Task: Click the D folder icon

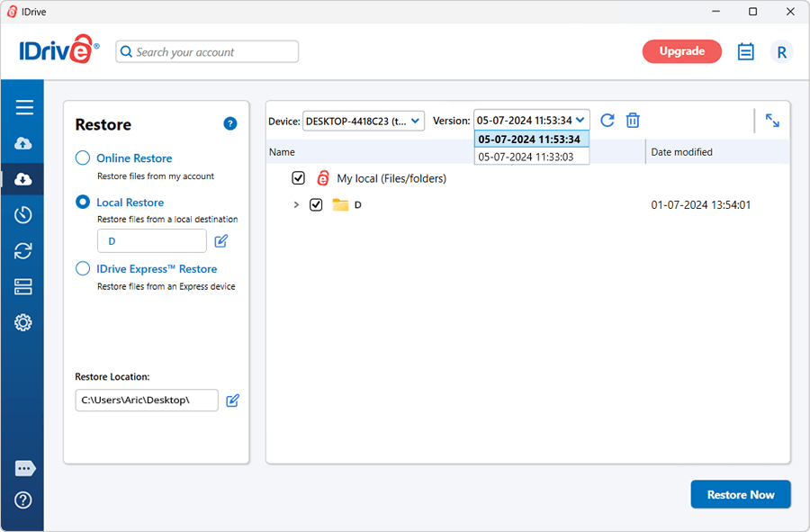Action: (x=340, y=205)
